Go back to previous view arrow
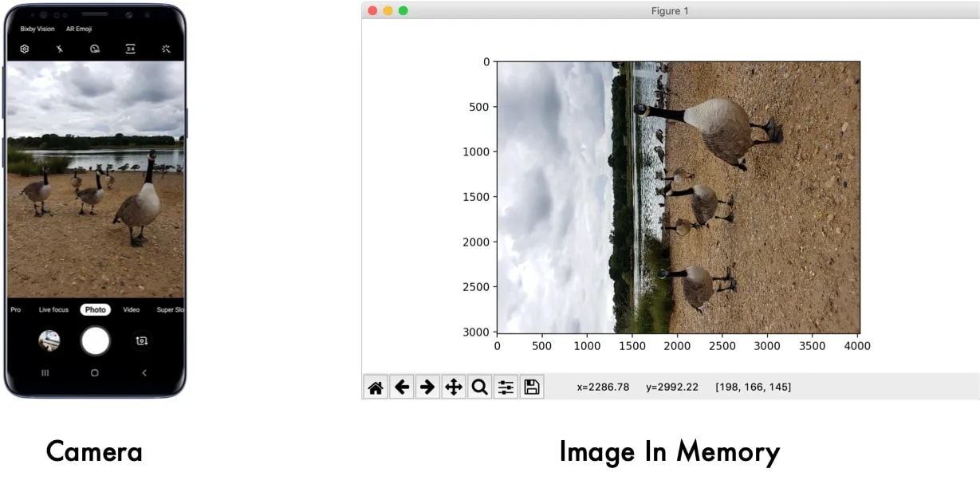 tap(402, 388)
